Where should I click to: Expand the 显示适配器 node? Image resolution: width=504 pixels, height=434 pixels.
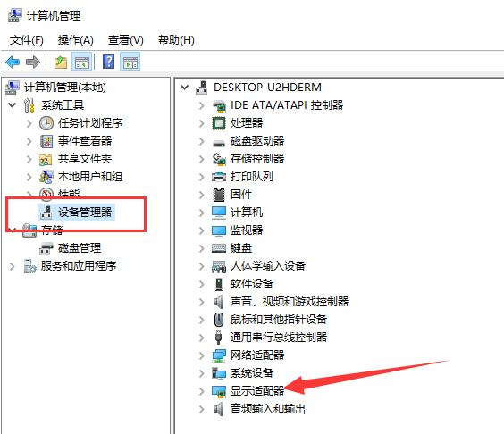coord(202,391)
